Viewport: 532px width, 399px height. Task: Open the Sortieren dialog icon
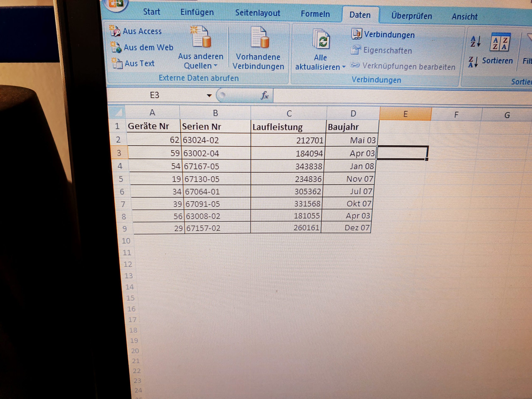pyautogui.click(x=500, y=42)
